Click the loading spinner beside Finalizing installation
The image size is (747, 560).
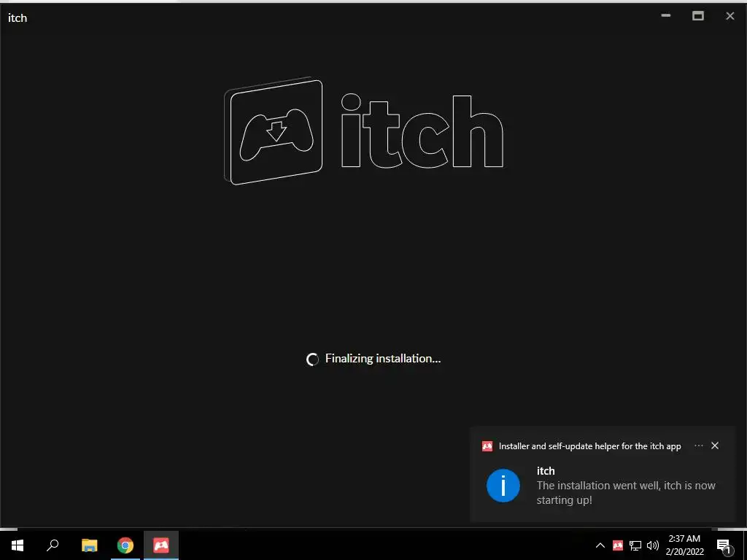(x=312, y=359)
